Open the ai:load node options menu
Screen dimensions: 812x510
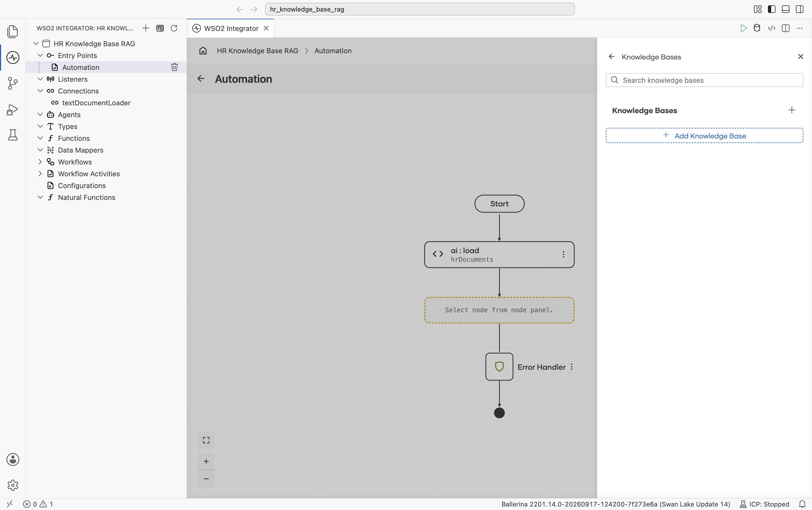coord(563,254)
